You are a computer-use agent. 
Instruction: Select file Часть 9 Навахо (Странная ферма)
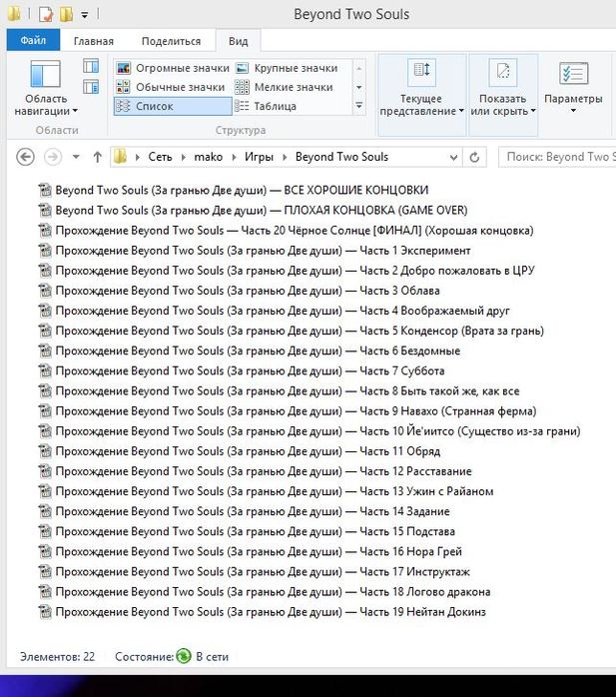tap(288, 410)
